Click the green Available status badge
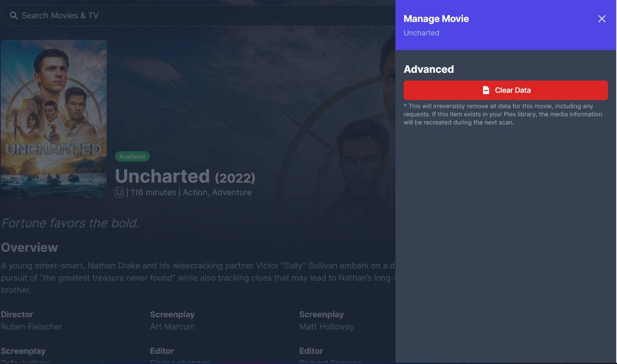This screenshot has width=617, height=364. coord(132,157)
